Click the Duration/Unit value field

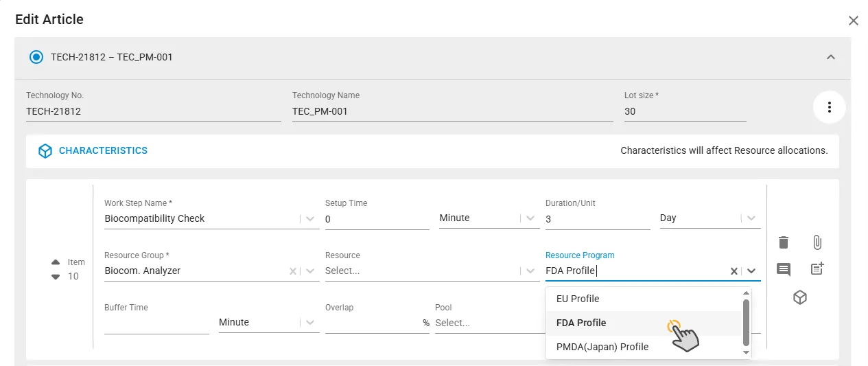[x=598, y=218]
